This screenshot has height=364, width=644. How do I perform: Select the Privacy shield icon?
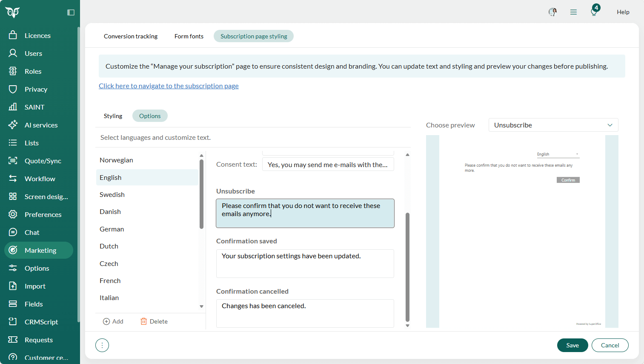coord(36,89)
